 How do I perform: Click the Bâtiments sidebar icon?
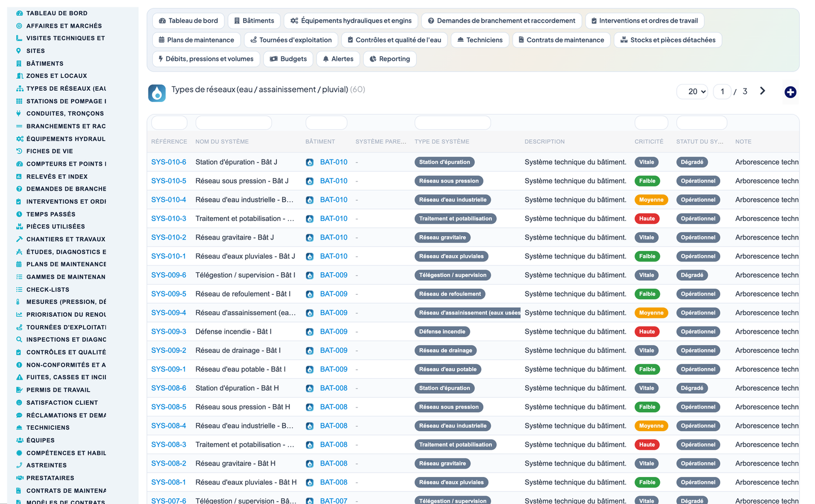19,63
